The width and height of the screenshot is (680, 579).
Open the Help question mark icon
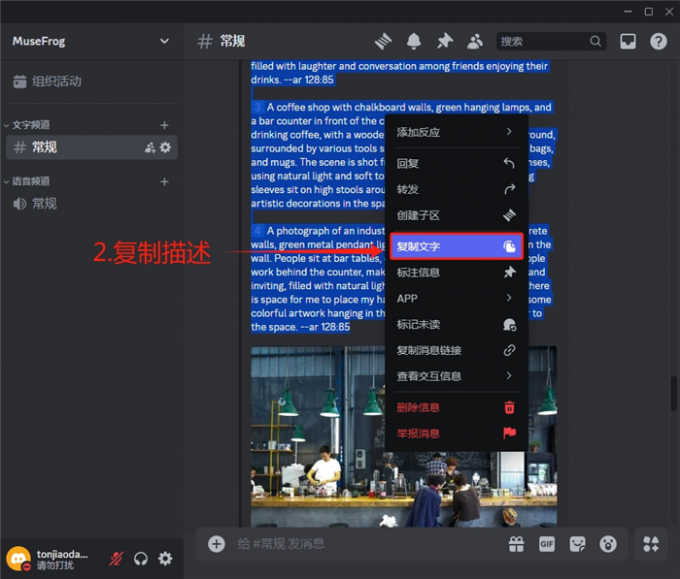point(658,42)
